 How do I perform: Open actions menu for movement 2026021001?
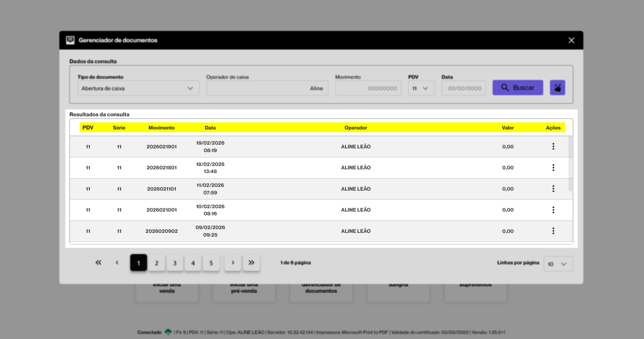pyautogui.click(x=553, y=210)
